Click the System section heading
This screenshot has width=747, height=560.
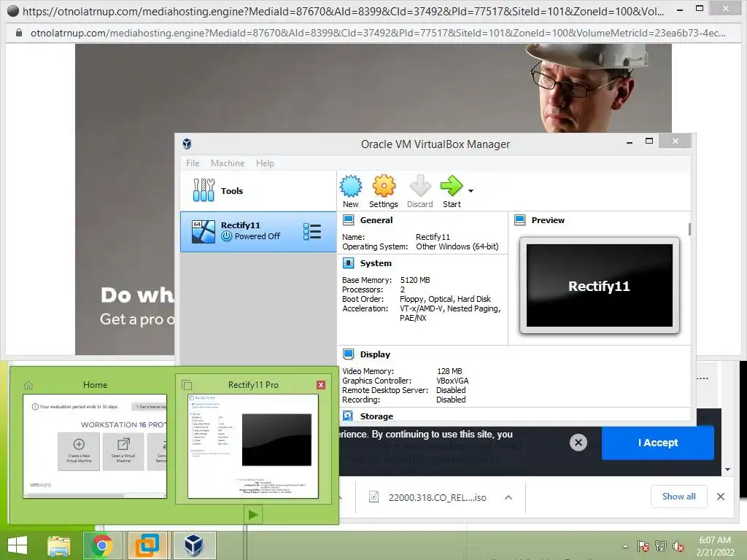click(x=376, y=262)
